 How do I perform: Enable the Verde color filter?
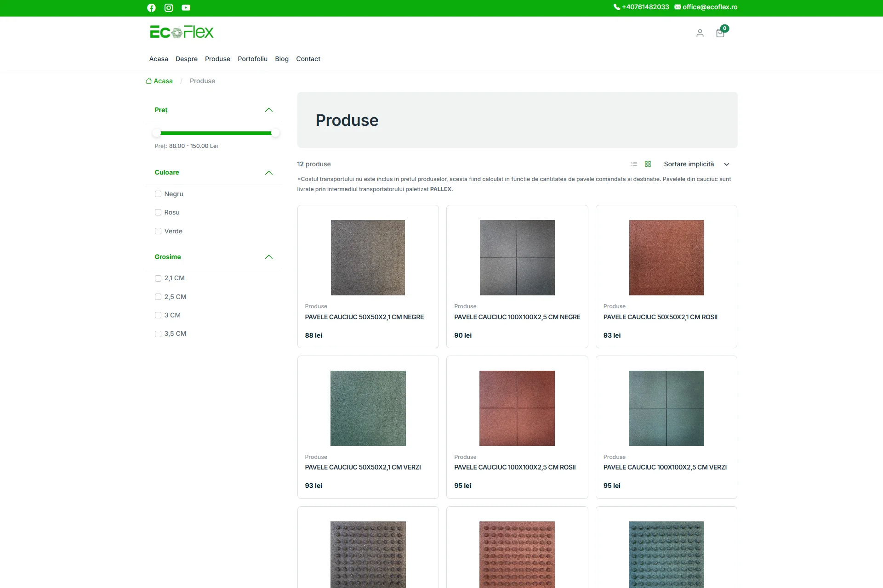pyautogui.click(x=158, y=231)
